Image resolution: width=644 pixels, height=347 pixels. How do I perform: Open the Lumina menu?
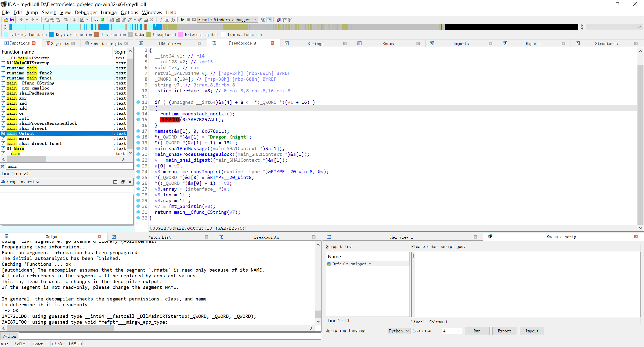coord(109,12)
